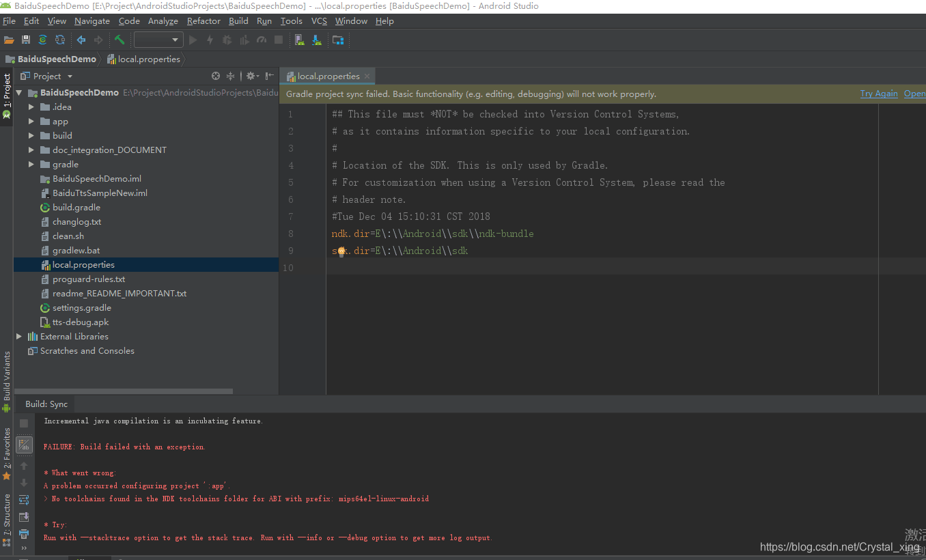Select the Build: Sync tab

(x=46, y=404)
